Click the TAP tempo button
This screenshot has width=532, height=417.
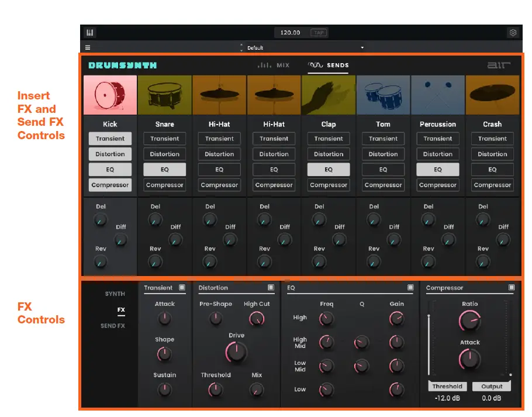(x=318, y=32)
